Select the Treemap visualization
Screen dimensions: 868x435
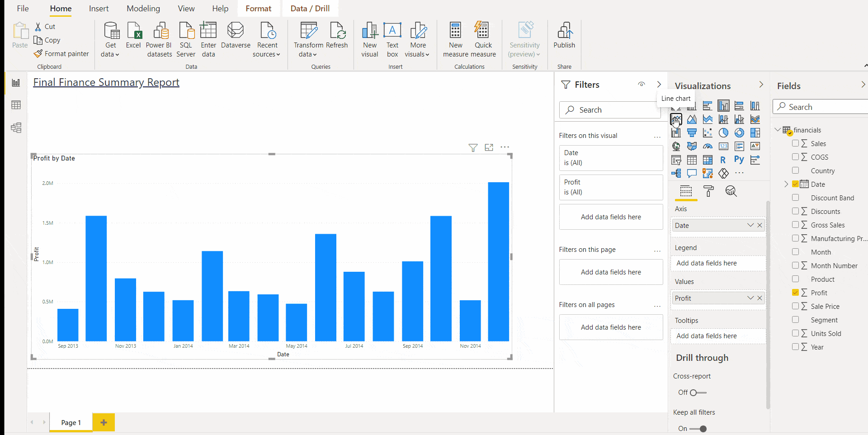(755, 132)
